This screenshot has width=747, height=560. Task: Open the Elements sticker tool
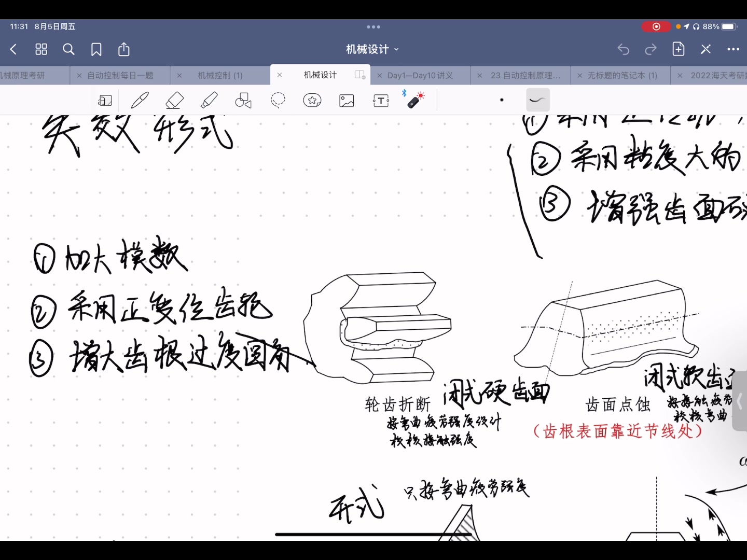[312, 100]
